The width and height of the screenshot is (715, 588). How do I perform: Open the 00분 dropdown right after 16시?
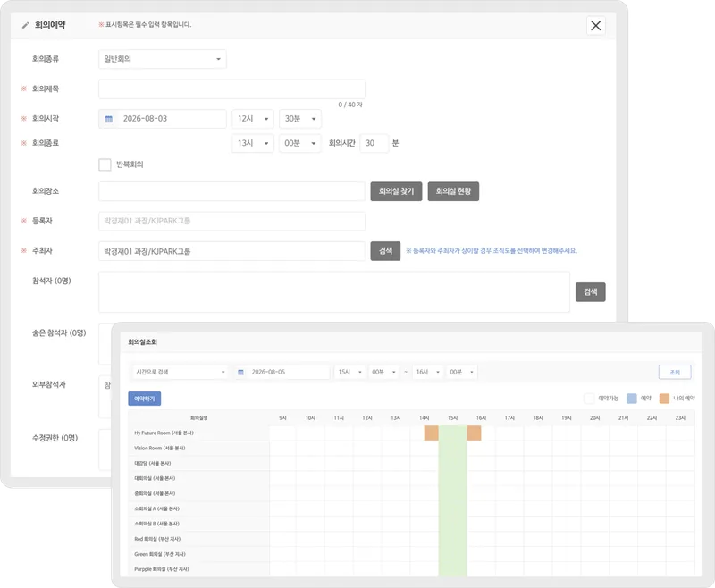pyautogui.click(x=461, y=372)
